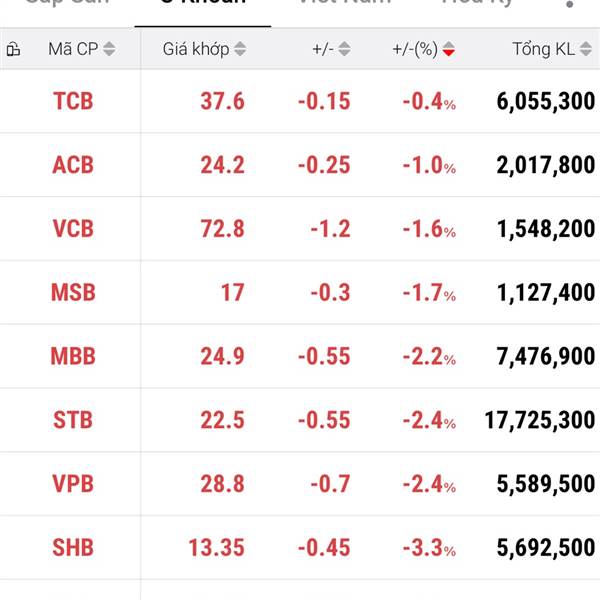Click the Giá khớp header label
The image size is (600, 600).
click(196, 49)
